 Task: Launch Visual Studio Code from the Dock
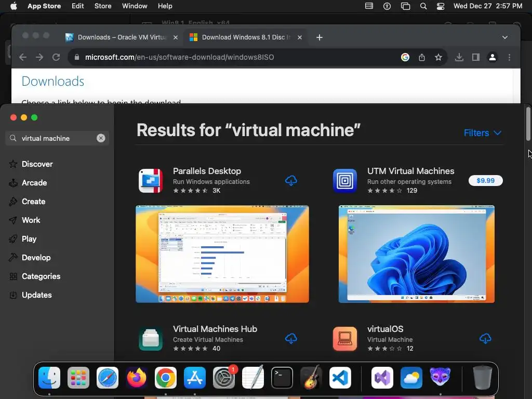pos(340,378)
